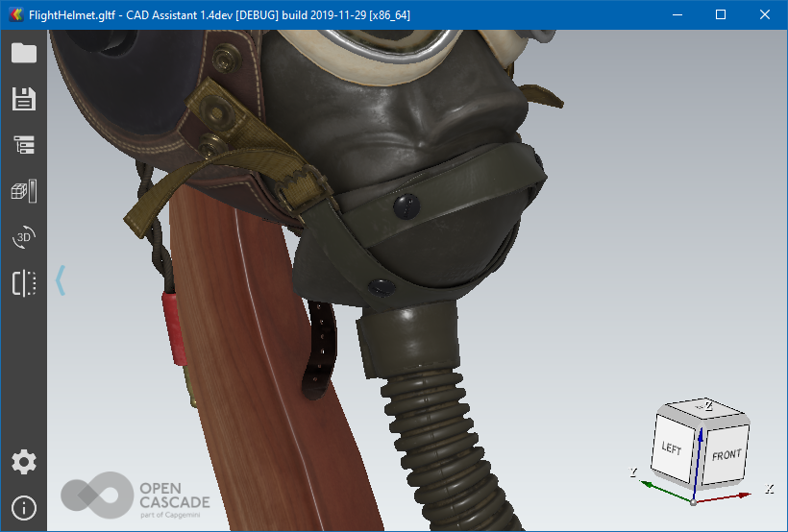Expand the side panel with the blue chevron
This screenshot has width=788, height=532.
[x=61, y=280]
